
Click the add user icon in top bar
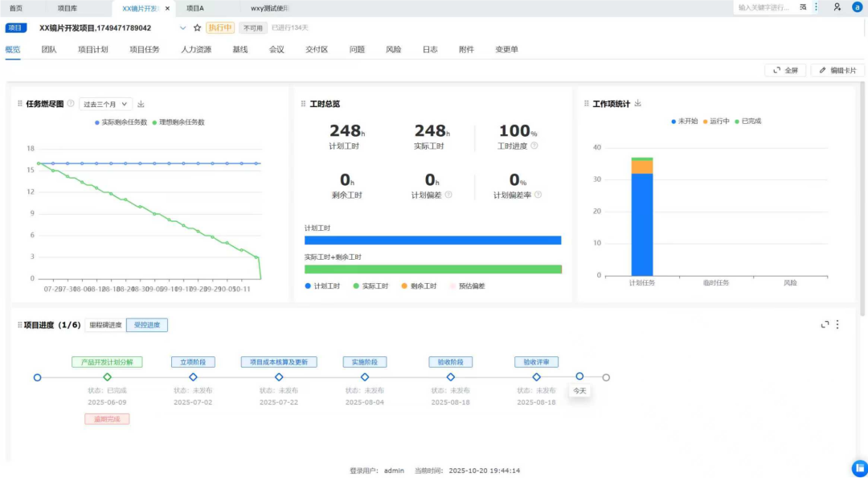click(x=837, y=7)
